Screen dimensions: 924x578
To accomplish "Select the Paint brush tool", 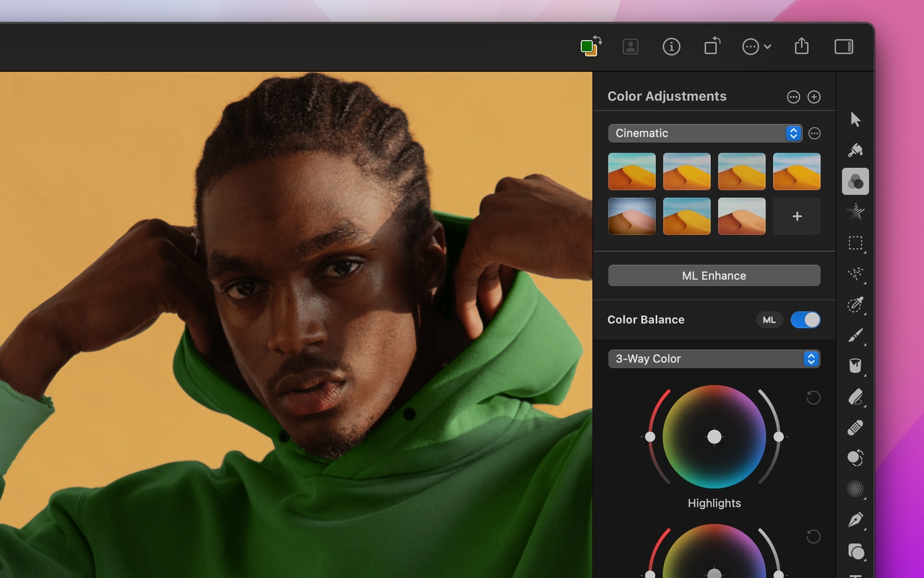I will click(855, 335).
